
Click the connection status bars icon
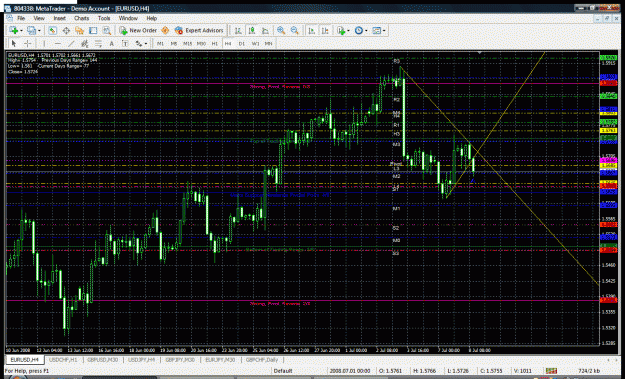[552, 371]
